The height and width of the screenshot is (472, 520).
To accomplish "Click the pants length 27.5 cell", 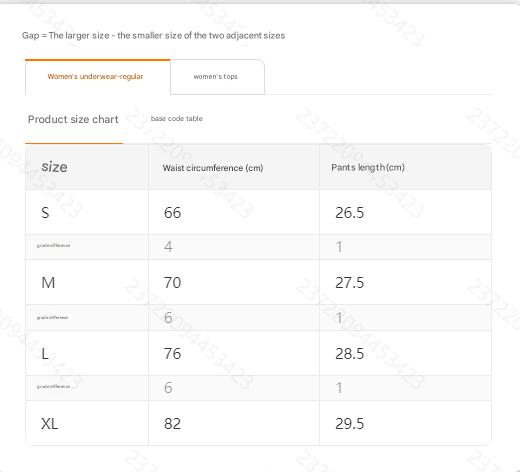I will 405,282.
